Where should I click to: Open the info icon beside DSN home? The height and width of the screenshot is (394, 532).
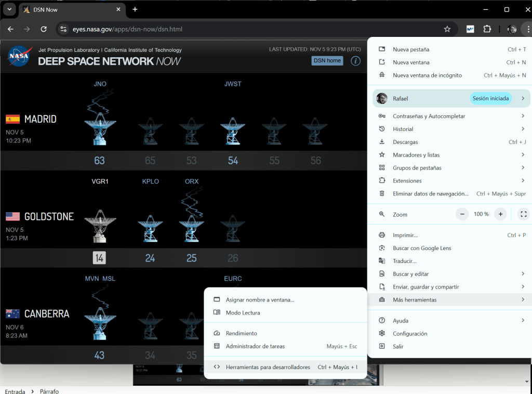(355, 61)
